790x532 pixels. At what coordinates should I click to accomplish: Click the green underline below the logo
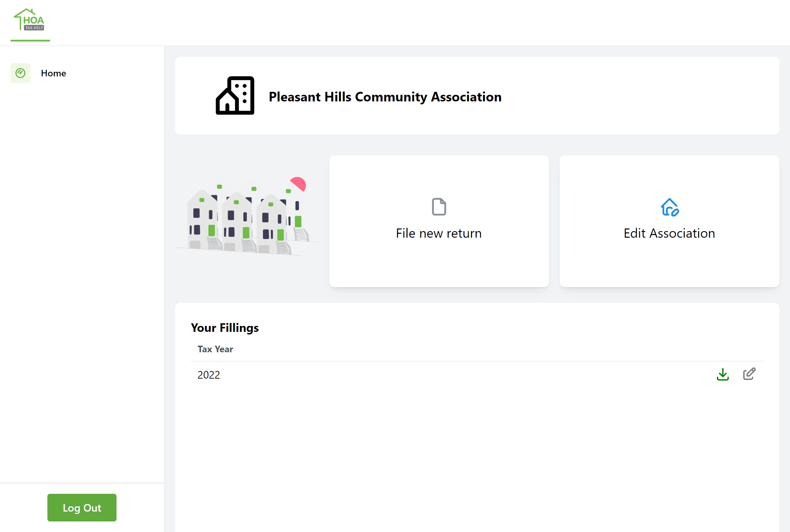point(30,40)
